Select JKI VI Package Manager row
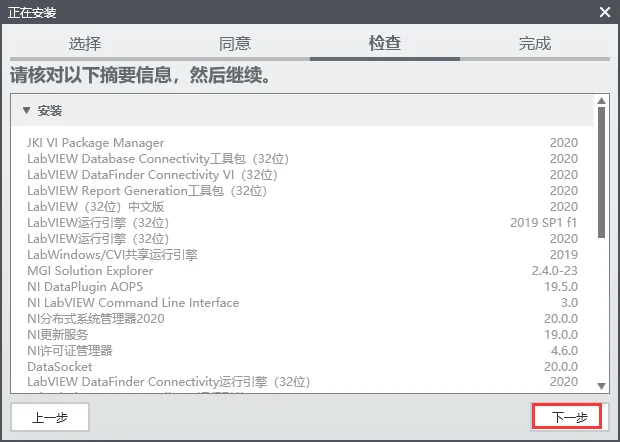This screenshot has width=620, height=442. point(302,143)
